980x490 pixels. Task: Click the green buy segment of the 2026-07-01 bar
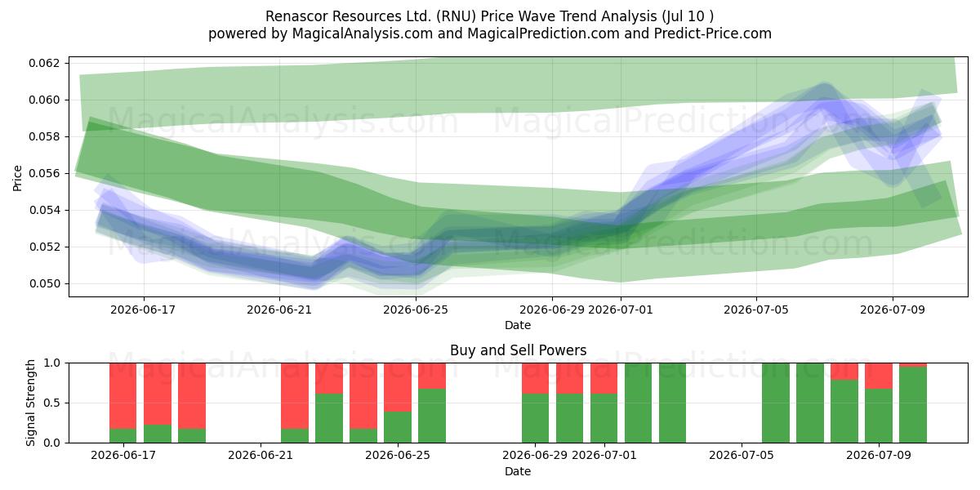tap(604, 418)
